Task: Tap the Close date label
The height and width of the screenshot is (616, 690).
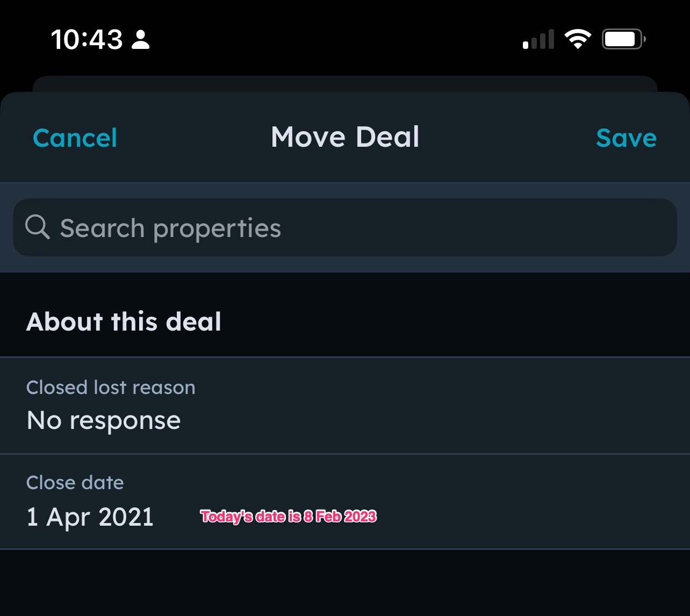Action: click(75, 483)
